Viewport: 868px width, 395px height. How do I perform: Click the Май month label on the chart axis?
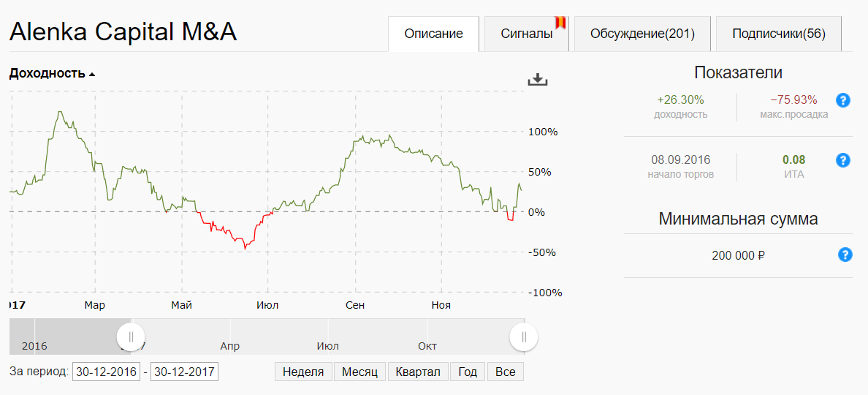point(182,305)
